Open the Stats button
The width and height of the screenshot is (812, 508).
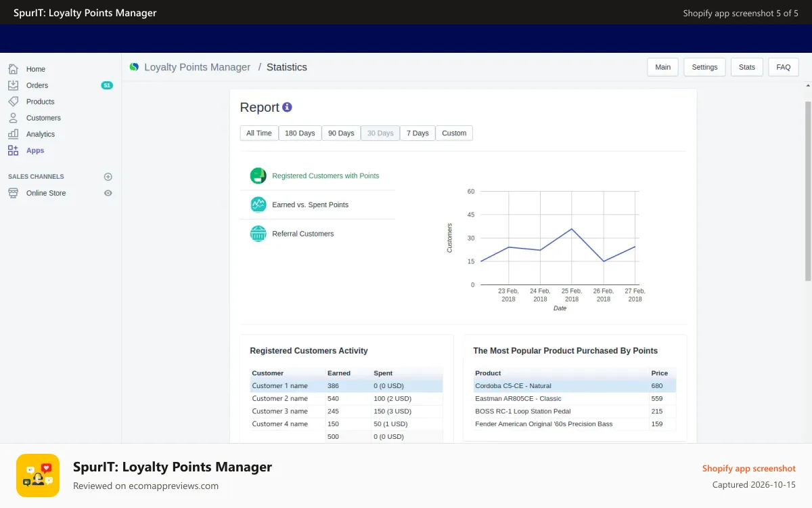click(x=747, y=67)
